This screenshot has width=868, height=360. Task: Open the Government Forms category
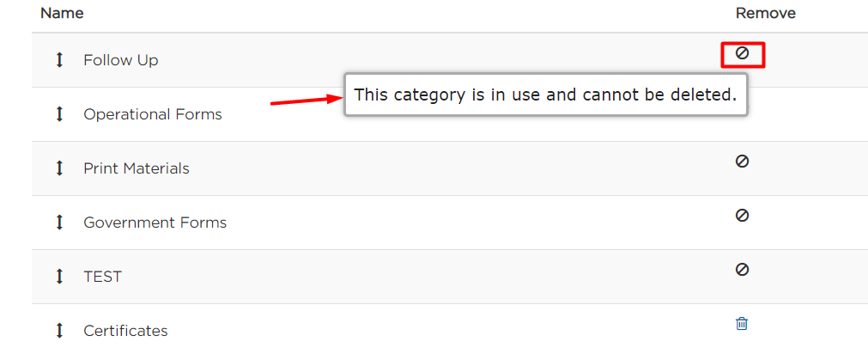155,223
